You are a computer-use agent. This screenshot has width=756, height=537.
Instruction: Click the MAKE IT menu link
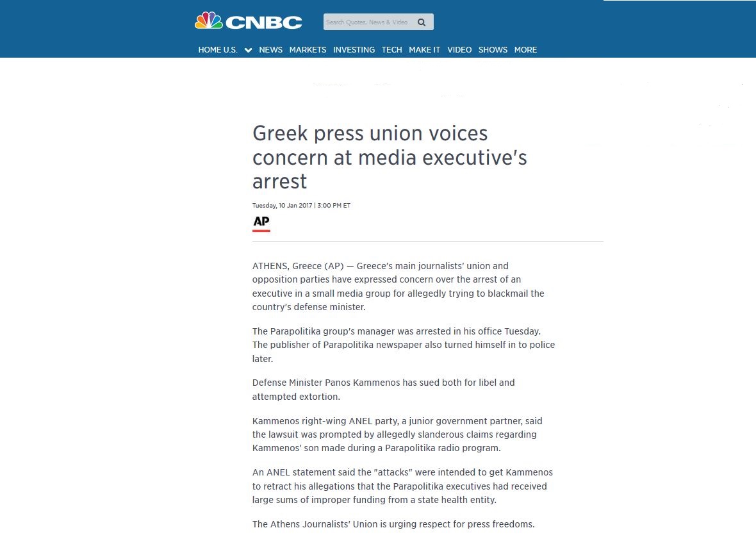(424, 49)
